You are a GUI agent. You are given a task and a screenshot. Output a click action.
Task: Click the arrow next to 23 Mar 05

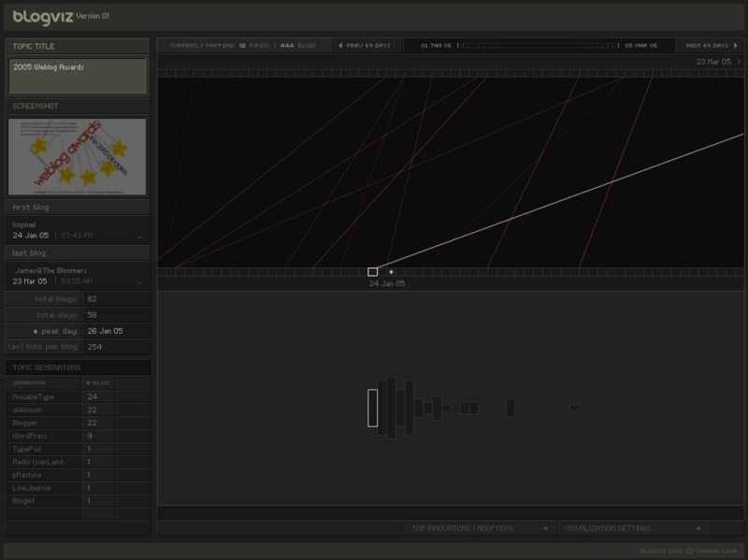[x=738, y=62]
